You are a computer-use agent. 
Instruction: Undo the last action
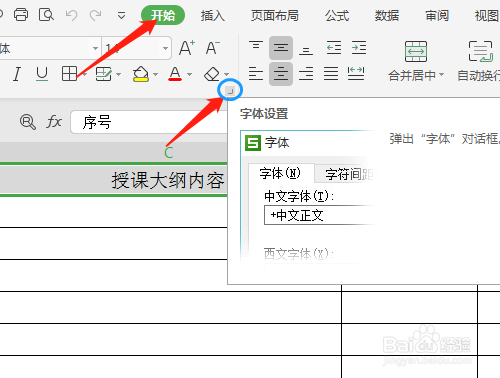click(71, 15)
